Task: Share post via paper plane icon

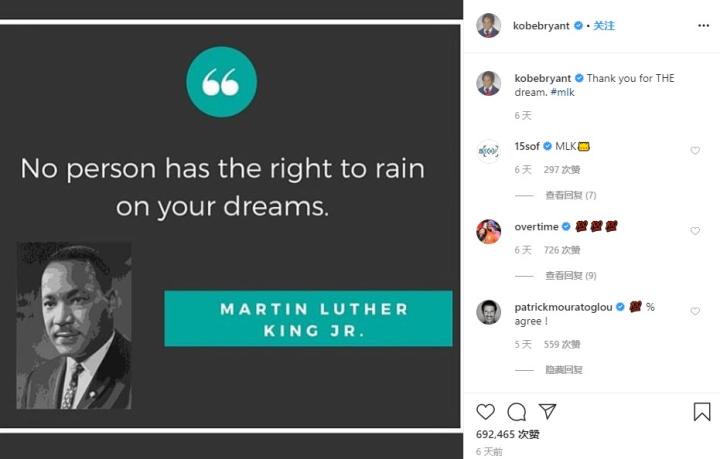Action: pyautogui.click(x=547, y=410)
